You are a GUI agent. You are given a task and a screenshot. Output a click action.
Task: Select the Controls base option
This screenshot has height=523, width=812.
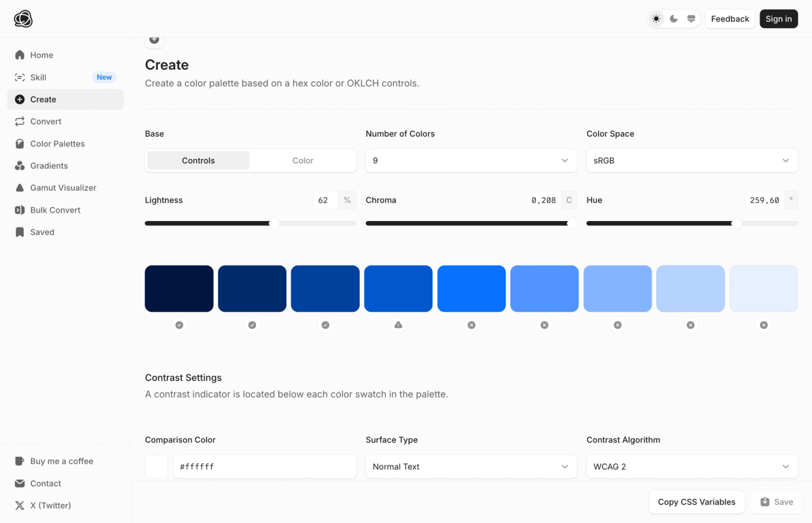click(198, 160)
